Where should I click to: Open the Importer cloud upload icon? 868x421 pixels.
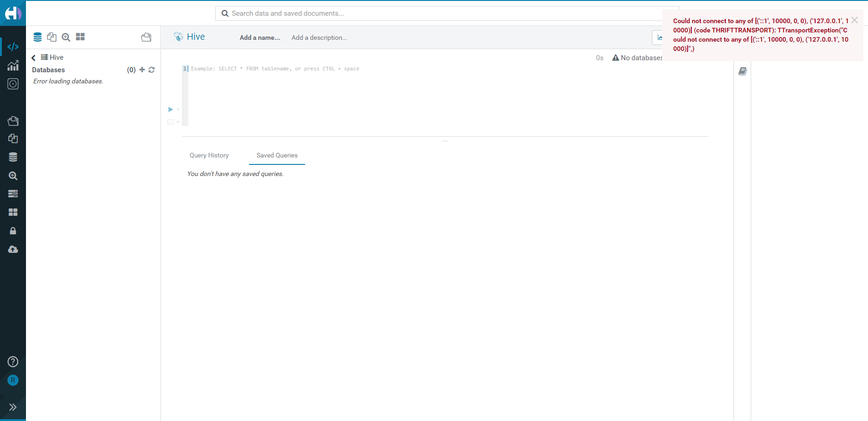13,249
